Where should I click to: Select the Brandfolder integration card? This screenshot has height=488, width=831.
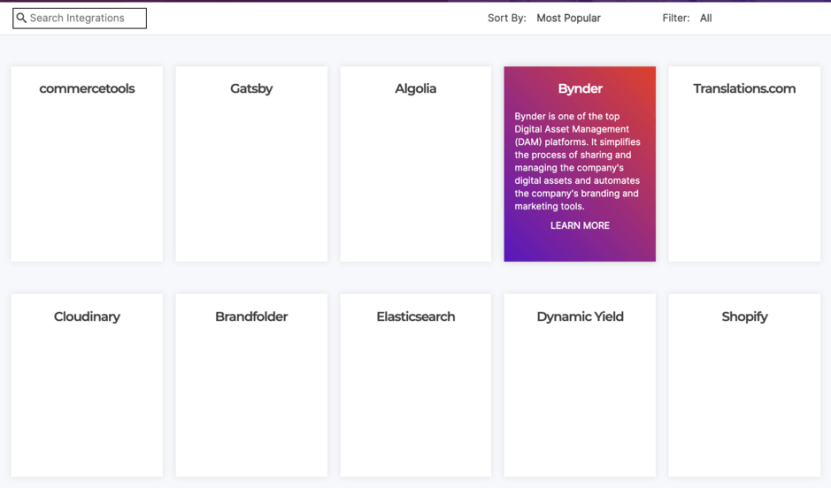[x=251, y=385]
